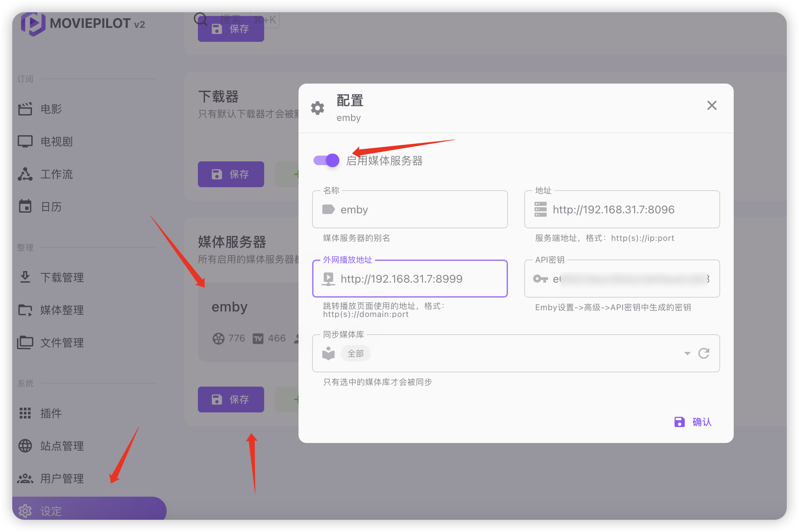Click the 用户管理 people icon
This screenshot has height=532, width=799.
pyautogui.click(x=25, y=479)
